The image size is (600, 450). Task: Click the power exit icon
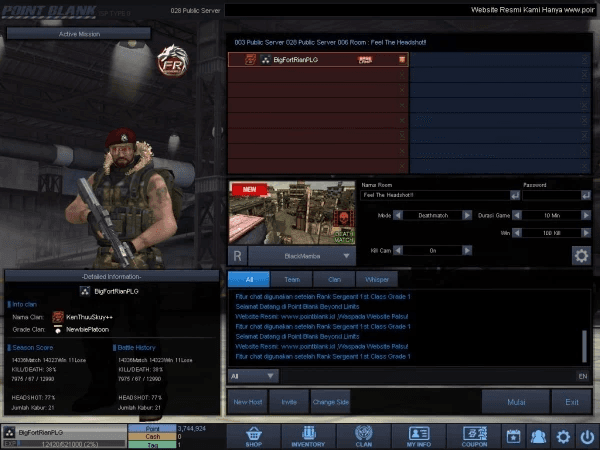[587, 437]
